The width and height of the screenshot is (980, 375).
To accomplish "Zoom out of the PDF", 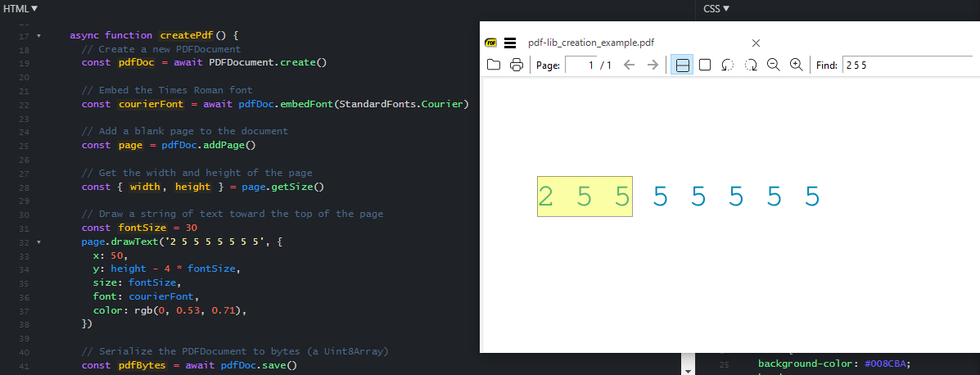I will 773,65.
